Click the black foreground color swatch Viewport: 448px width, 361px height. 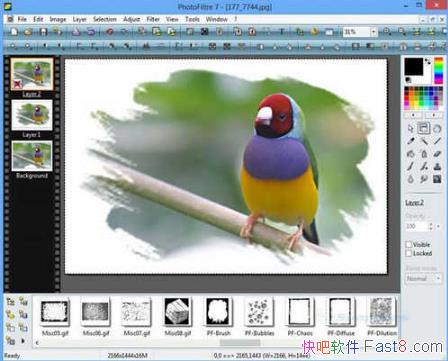coord(414,67)
